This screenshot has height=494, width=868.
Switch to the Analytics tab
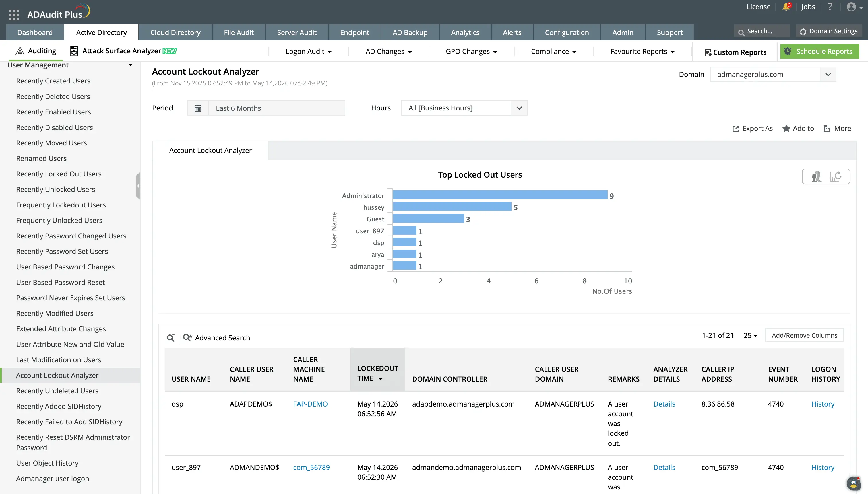[465, 33]
